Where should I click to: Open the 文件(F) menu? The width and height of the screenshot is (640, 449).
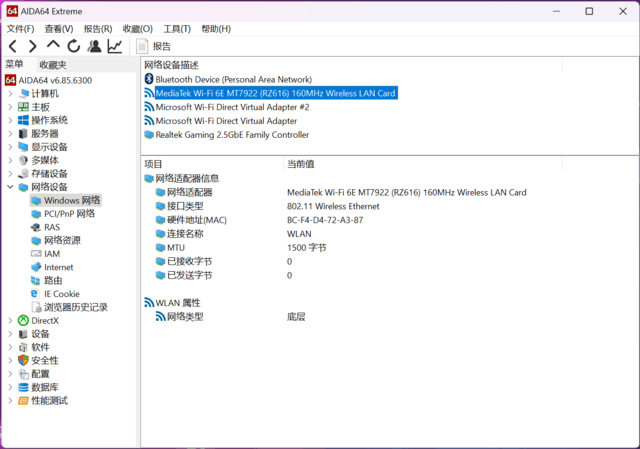pyautogui.click(x=20, y=29)
